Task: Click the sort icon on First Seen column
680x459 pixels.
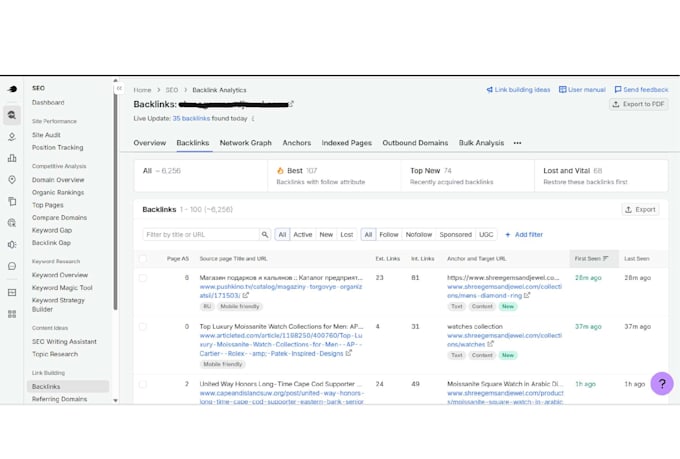Action: pos(605,259)
